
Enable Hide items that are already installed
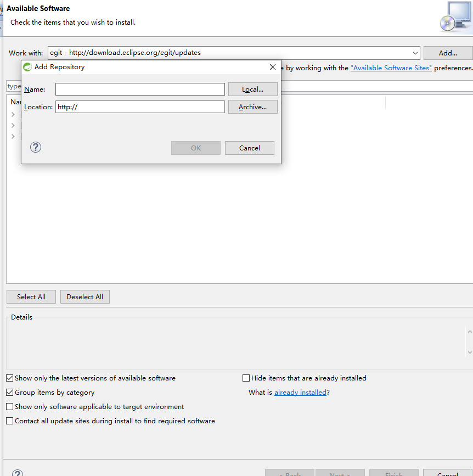(246, 378)
